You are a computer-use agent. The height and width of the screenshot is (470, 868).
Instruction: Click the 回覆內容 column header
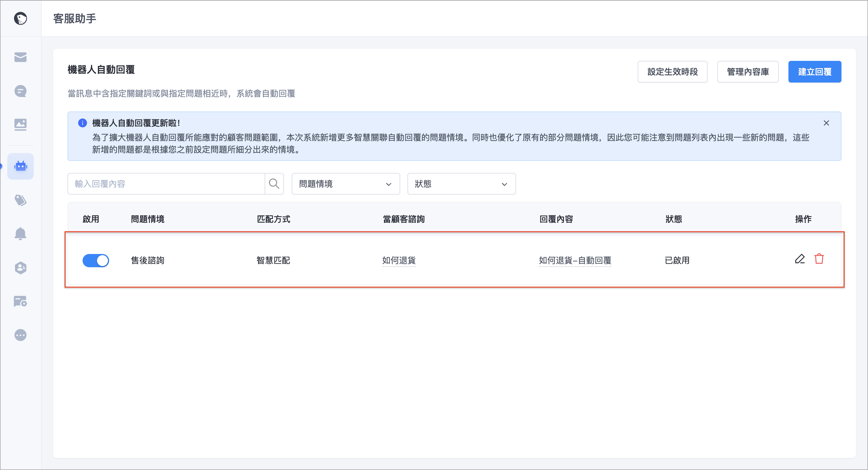point(556,219)
